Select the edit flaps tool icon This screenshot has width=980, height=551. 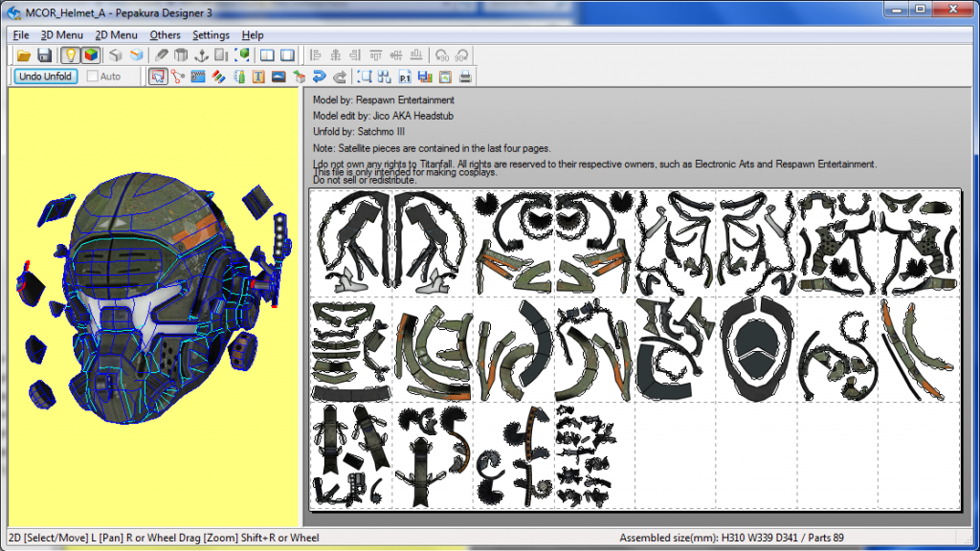point(198,77)
